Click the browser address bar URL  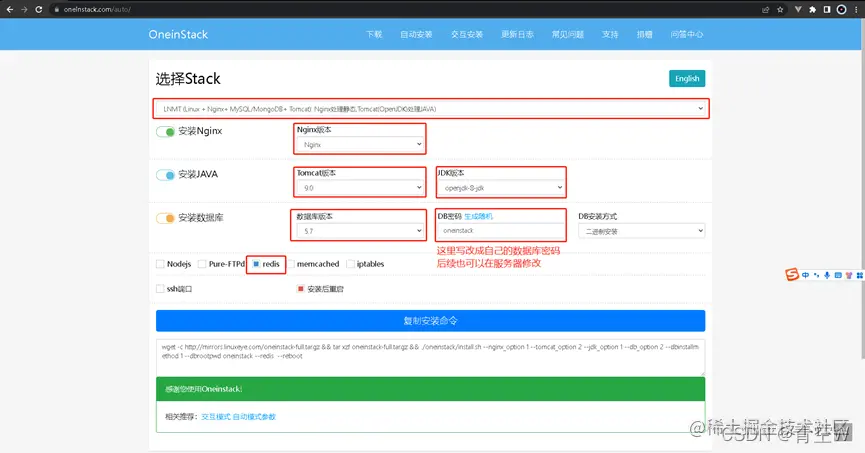pos(97,9)
